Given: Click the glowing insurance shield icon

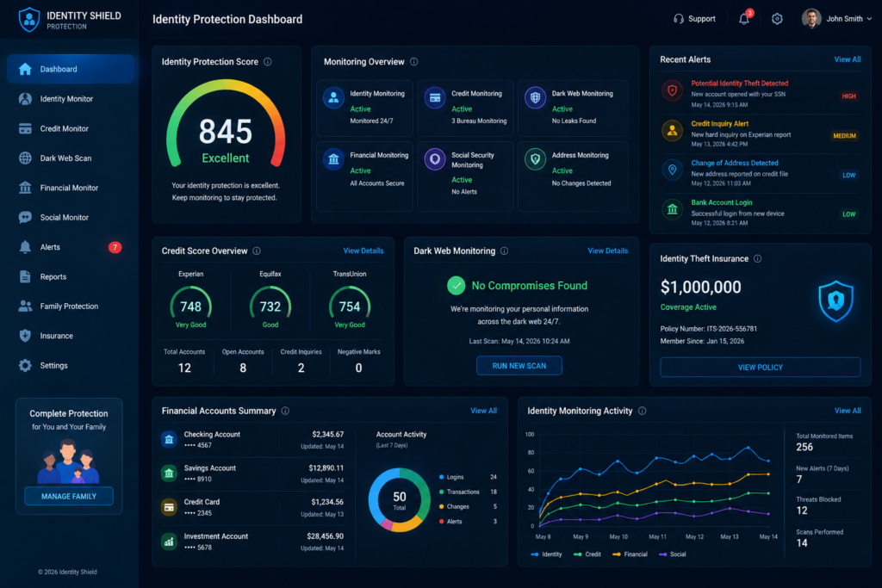Looking at the screenshot, I should [835, 301].
